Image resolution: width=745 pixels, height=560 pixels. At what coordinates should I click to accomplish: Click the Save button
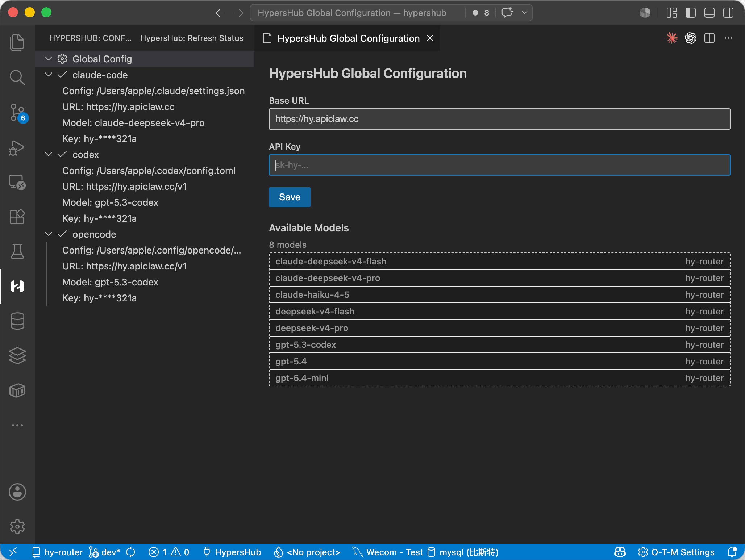tap(290, 197)
